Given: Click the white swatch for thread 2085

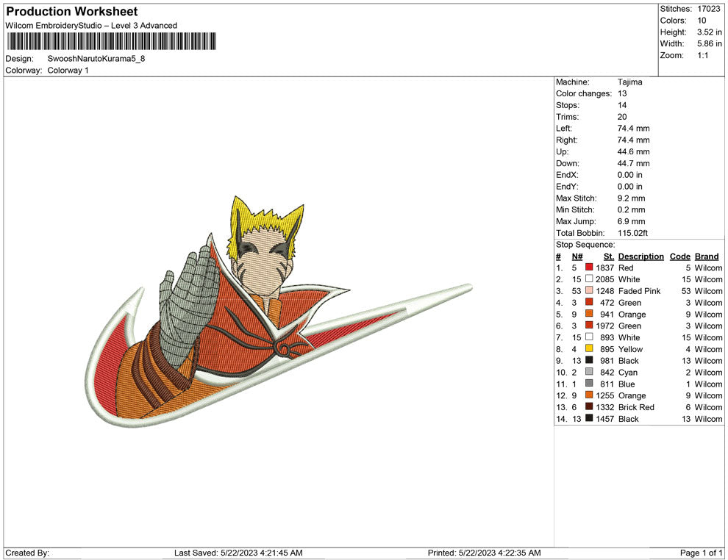Looking at the screenshot, I should coord(589,279).
